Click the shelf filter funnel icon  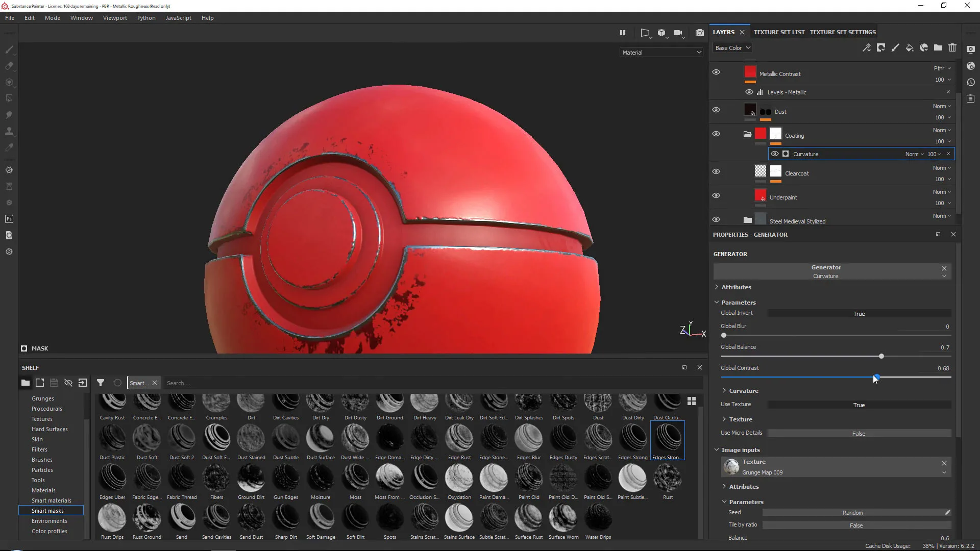point(101,383)
